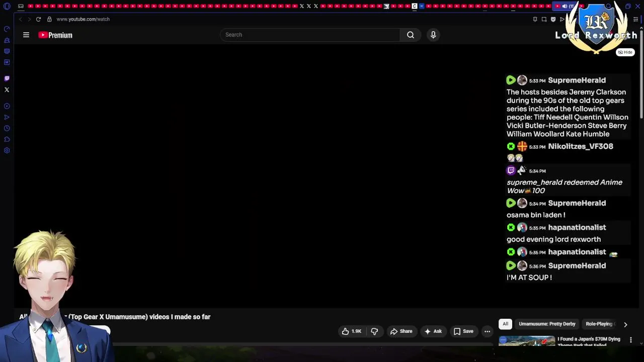Open the X (Twitter) sidebar panel
Image resolution: width=644 pixels, height=362 pixels.
[x=7, y=89]
